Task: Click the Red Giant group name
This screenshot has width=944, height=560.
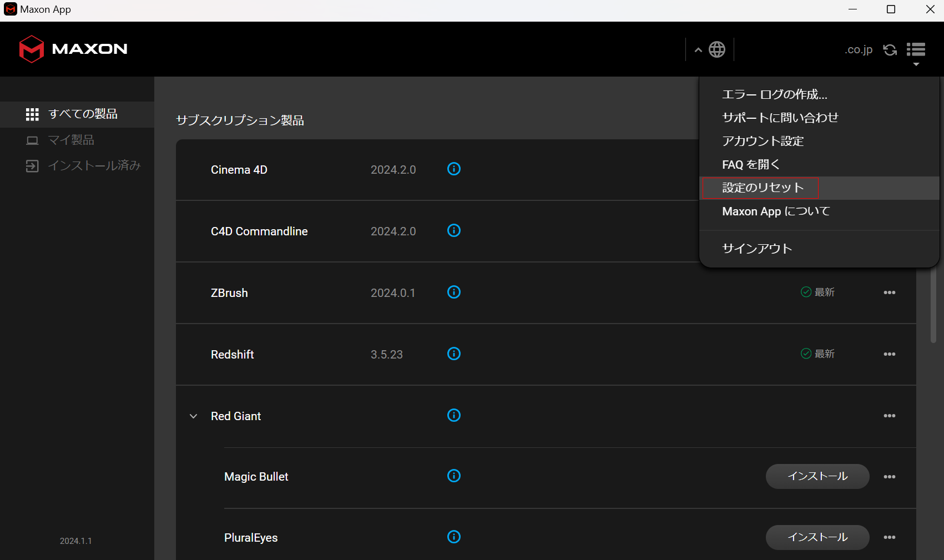Action: coord(236,416)
